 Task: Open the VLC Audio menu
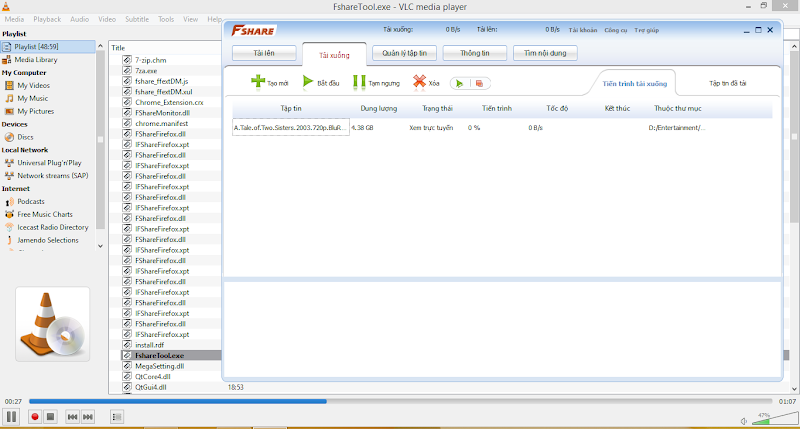click(80, 19)
